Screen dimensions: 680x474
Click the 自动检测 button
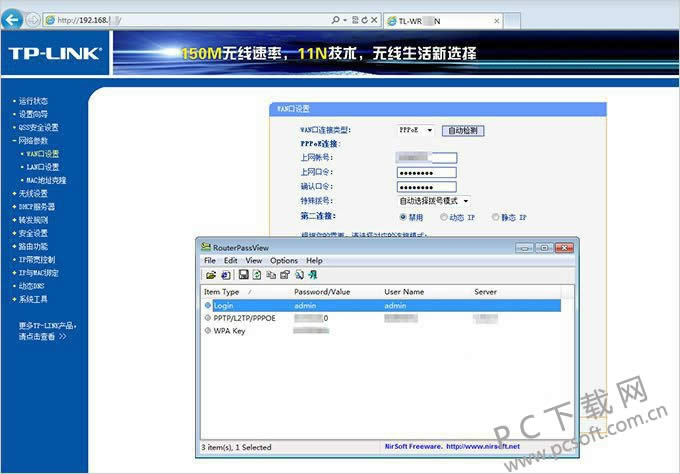pos(463,131)
